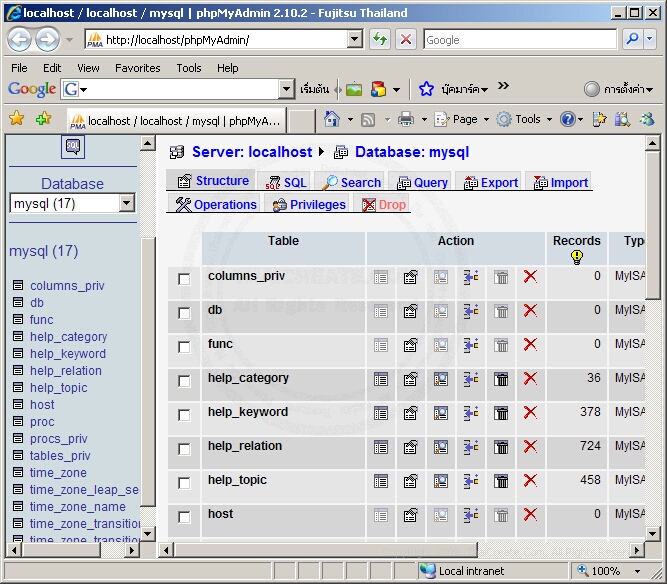Empty (trash) icon for help_relation row

pos(501,447)
